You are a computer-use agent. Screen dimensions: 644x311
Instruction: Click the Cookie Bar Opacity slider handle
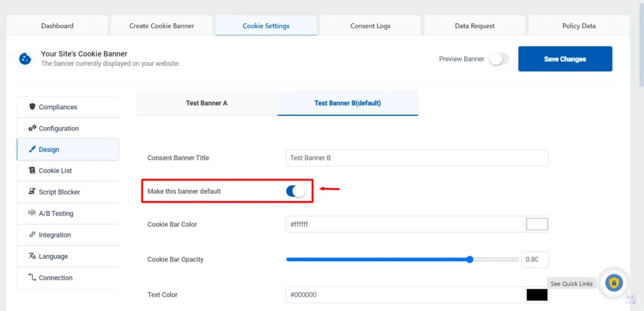(470, 259)
